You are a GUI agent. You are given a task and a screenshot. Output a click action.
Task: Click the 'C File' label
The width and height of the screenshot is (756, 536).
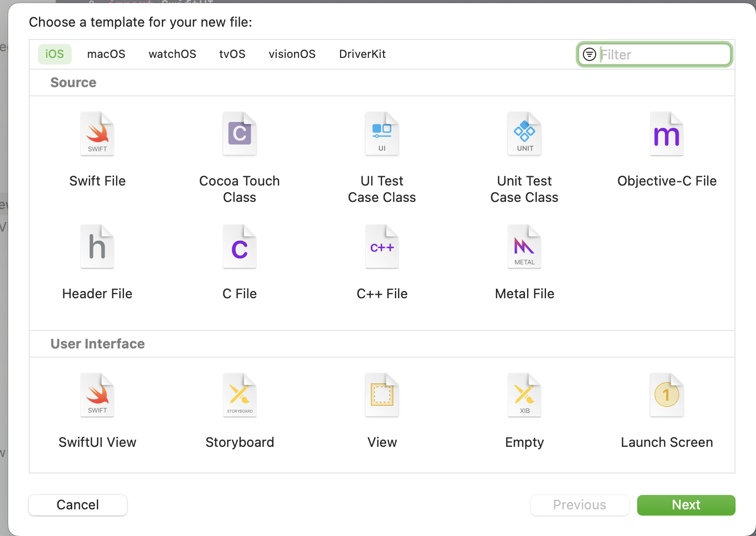click(x=240, y=294)
